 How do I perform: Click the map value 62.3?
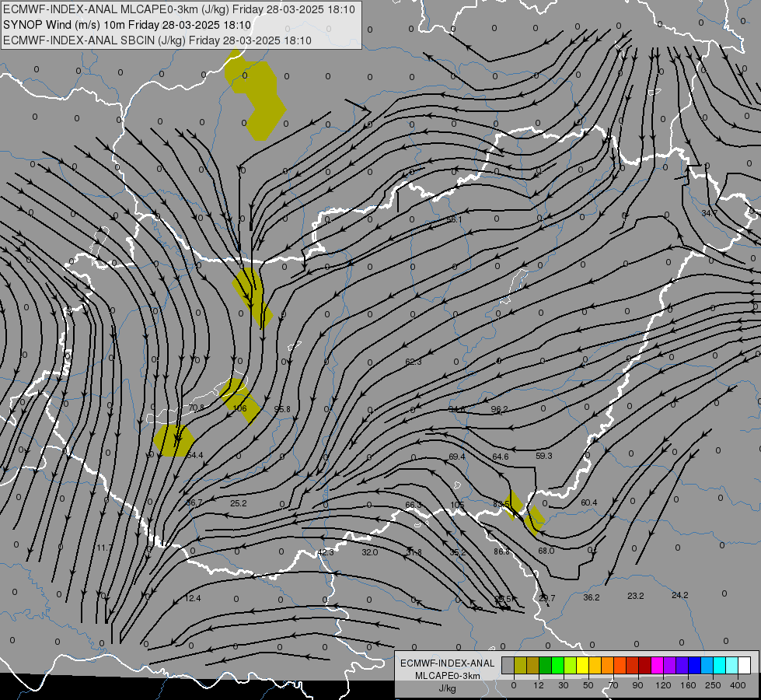pos(414,362)
